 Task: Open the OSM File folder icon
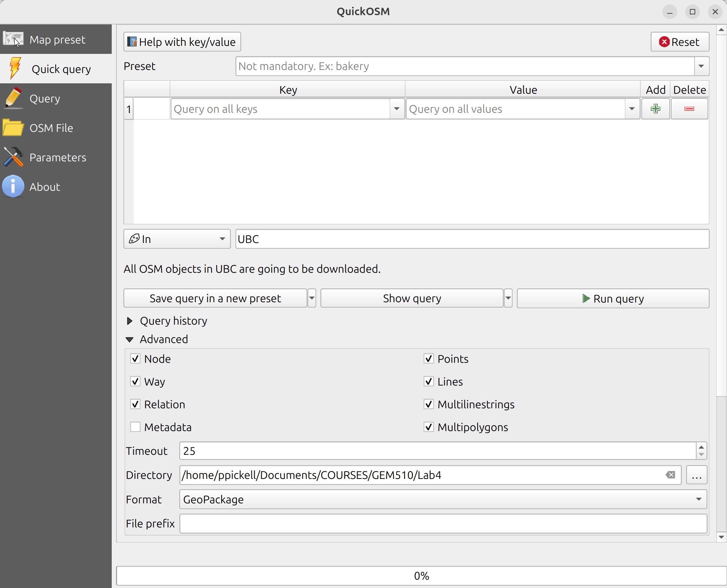pyautogui.click(x=13, y=128)
